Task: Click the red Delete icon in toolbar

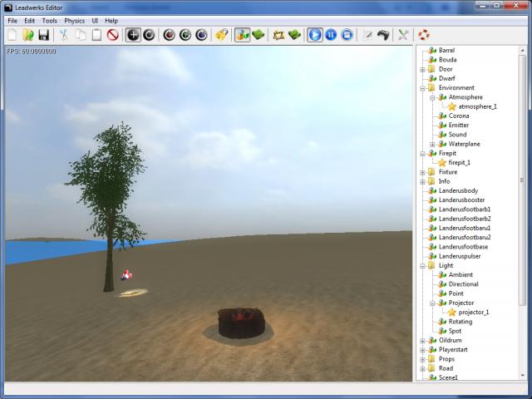Action: click(x=112, y=35)
